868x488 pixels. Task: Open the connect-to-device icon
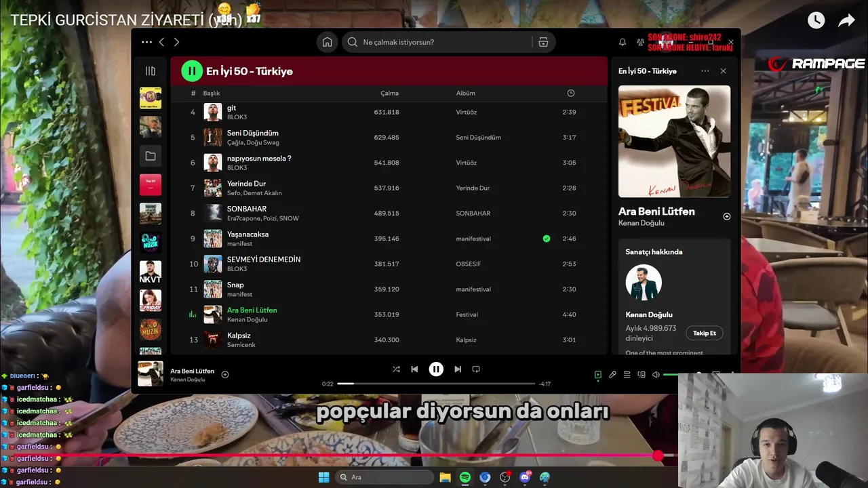(642, 375)
